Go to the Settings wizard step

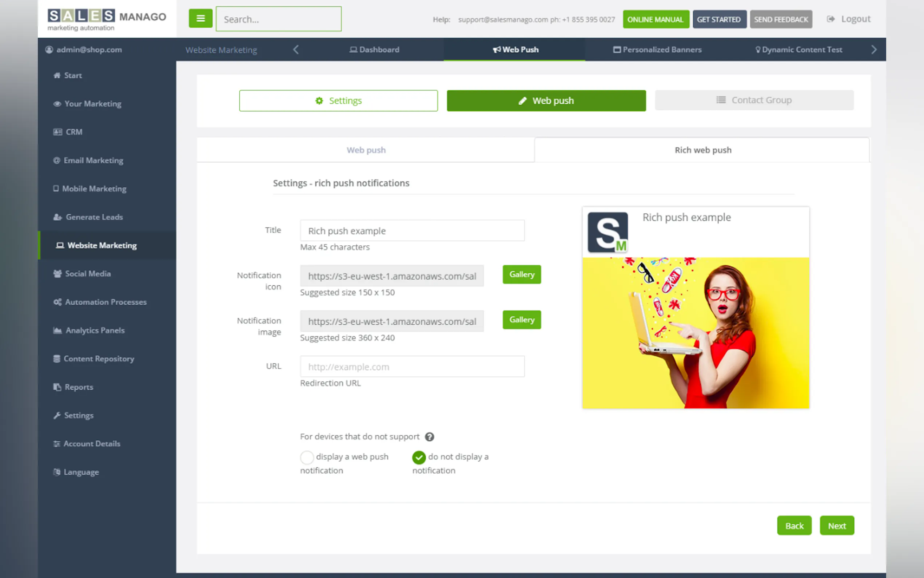(x=338, y=100)
